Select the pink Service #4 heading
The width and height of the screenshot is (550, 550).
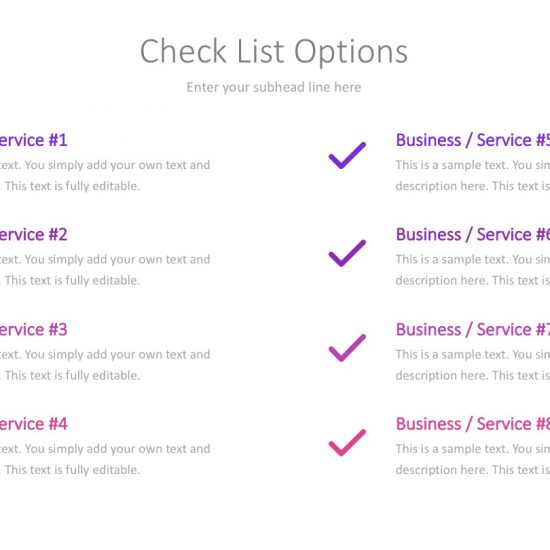[x=33, y=424]
